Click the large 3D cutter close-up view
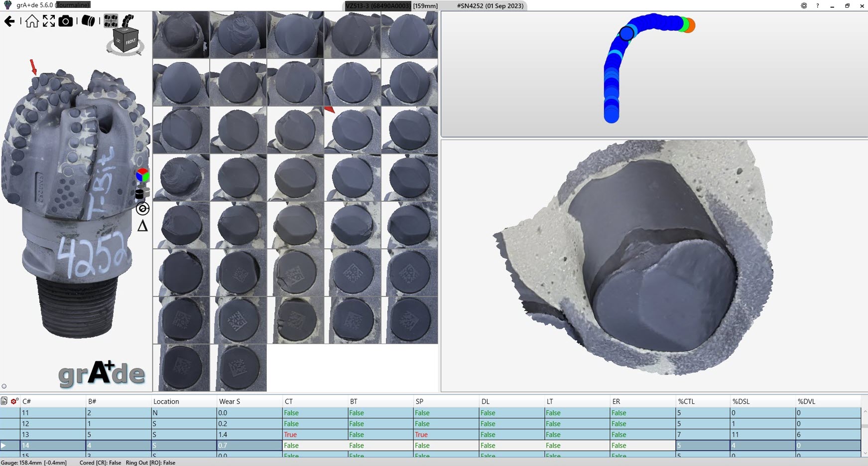Viewport: 868px width, 466px height. point(654,266)
